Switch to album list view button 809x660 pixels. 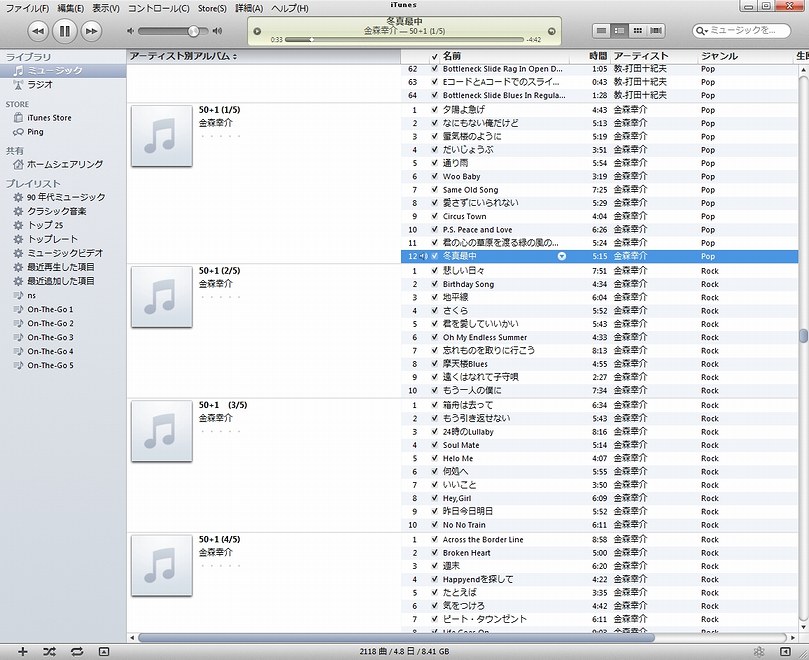(x=619, y=31)
